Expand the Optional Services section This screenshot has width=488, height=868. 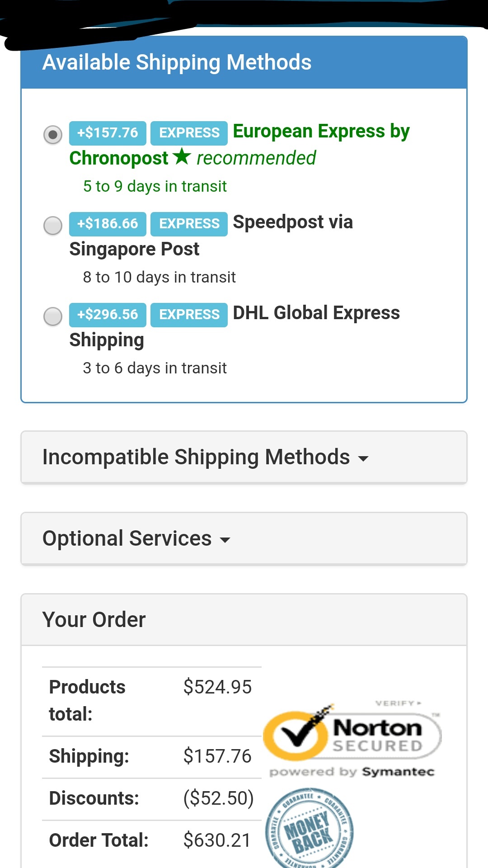click(127, 538)
